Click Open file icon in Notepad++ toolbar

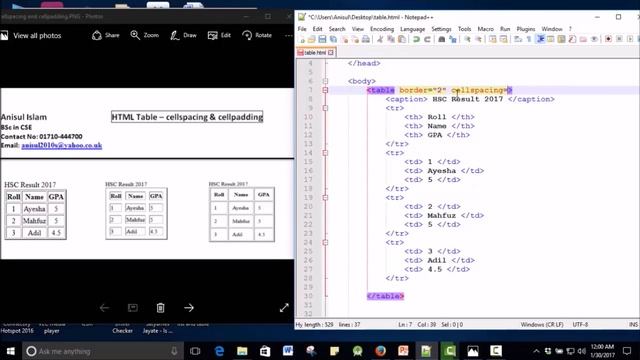coord(311,40)
